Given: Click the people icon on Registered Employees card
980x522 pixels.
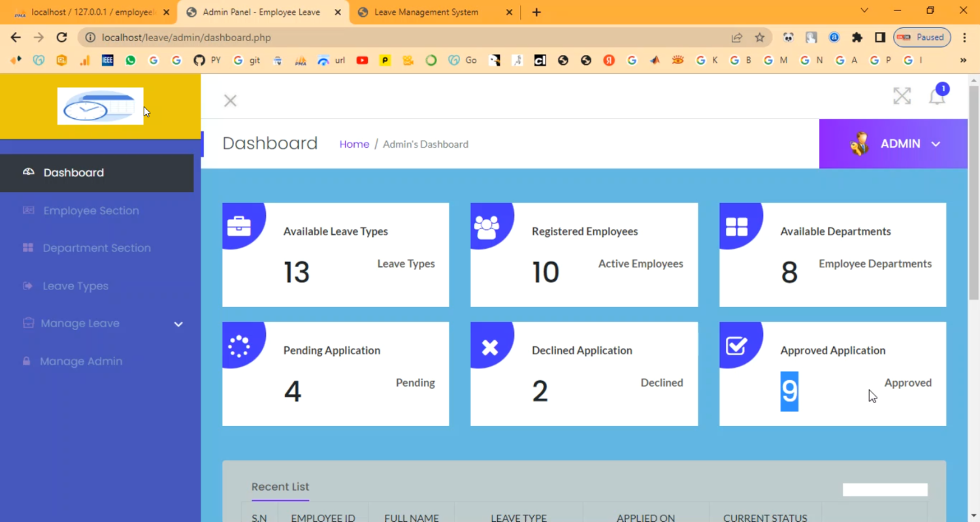Looking at the screenshot, I should click(487, 227).
